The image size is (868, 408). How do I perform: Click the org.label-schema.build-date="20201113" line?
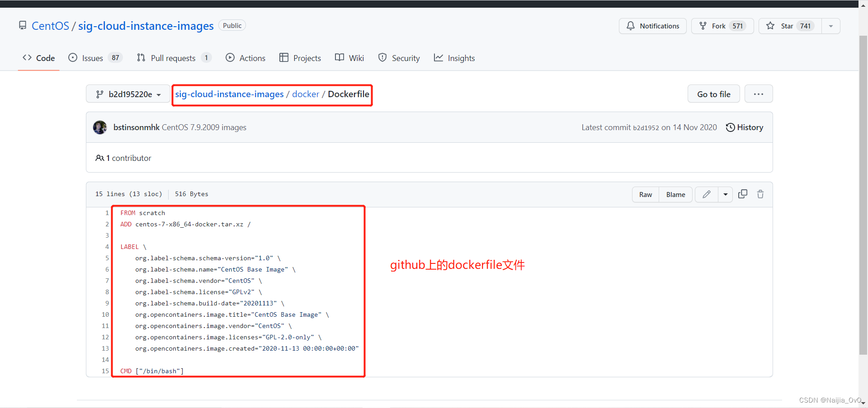(x=210, y=303)
